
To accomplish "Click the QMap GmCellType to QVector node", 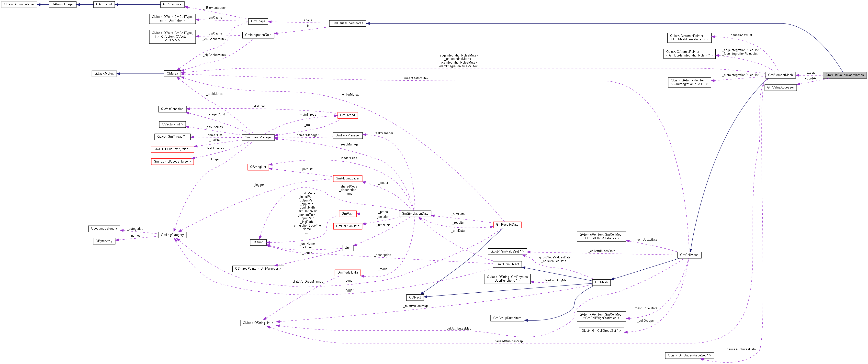I will (172, 37).
